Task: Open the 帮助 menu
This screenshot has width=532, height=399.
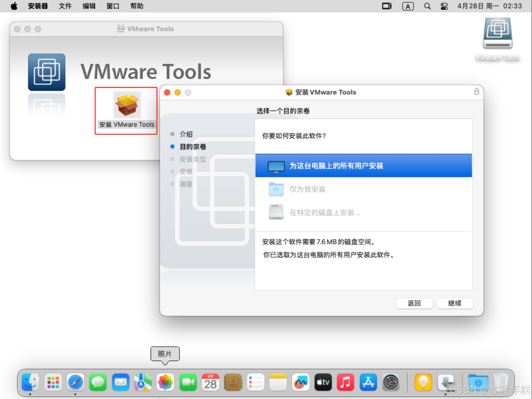Action: [x=137, y=6]
